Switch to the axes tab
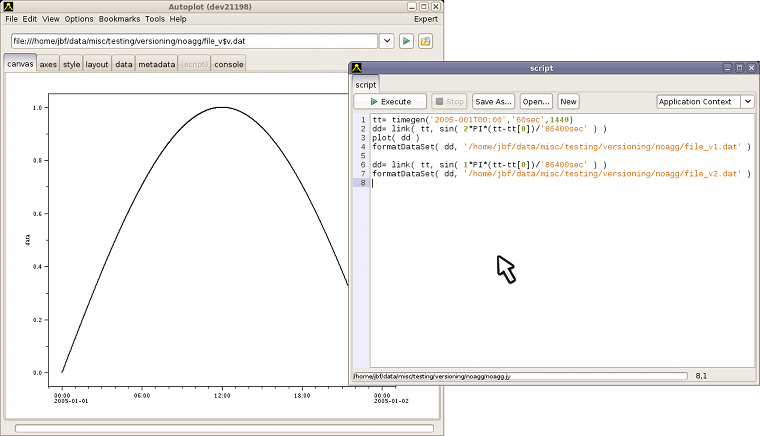This screenshot has height=436, width=760. [x=48, y=64]
